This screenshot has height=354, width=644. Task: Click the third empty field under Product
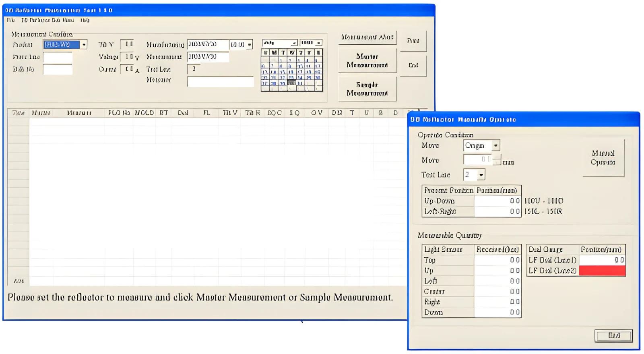tap(58, 69)
